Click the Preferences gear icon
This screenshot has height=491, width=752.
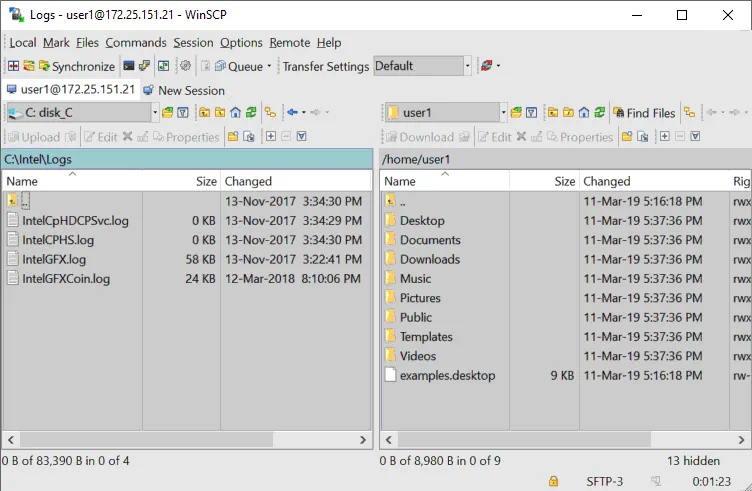(185, 66)
